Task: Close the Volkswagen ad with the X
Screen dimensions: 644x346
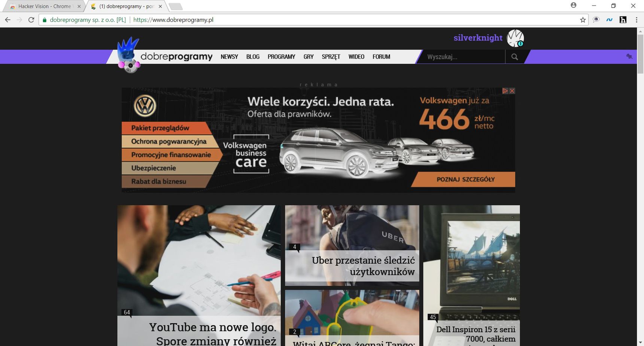Action: pos(512,91)
